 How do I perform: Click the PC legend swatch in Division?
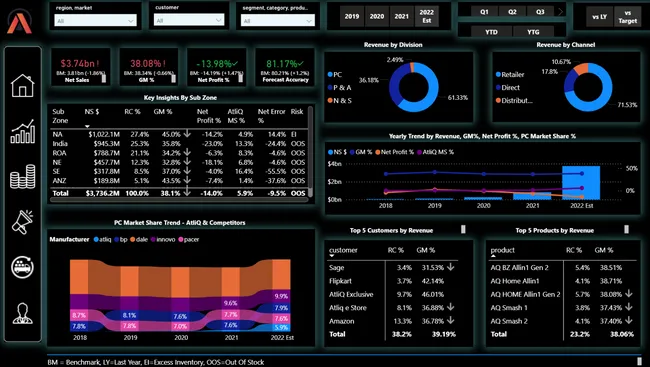330,75
